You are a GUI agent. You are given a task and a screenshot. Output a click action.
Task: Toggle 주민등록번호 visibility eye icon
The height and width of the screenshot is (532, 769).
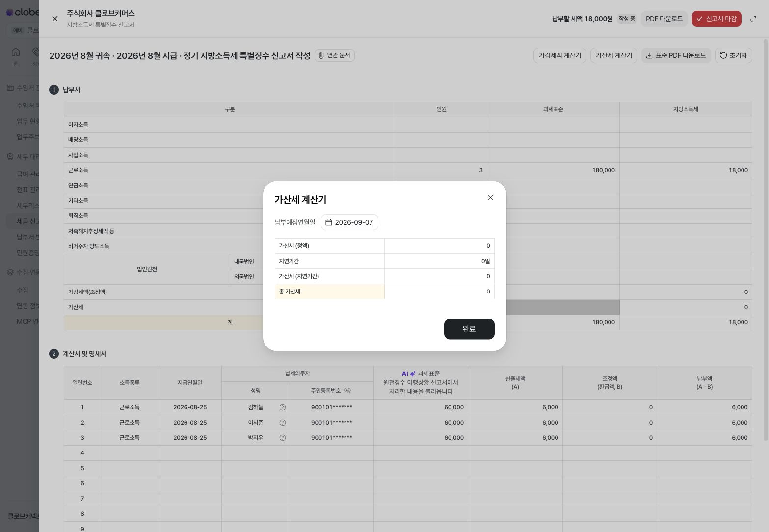(347, 390)
